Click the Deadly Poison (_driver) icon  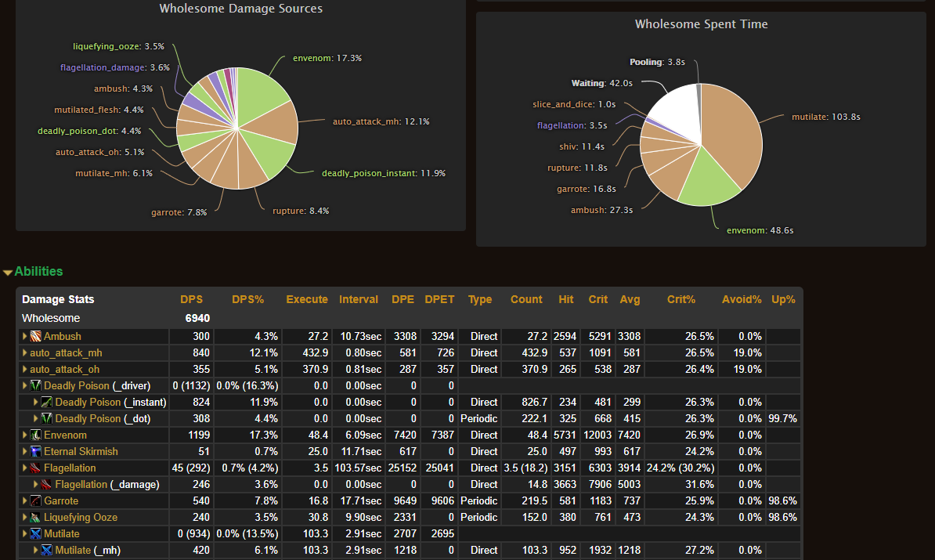pos(36,386)
